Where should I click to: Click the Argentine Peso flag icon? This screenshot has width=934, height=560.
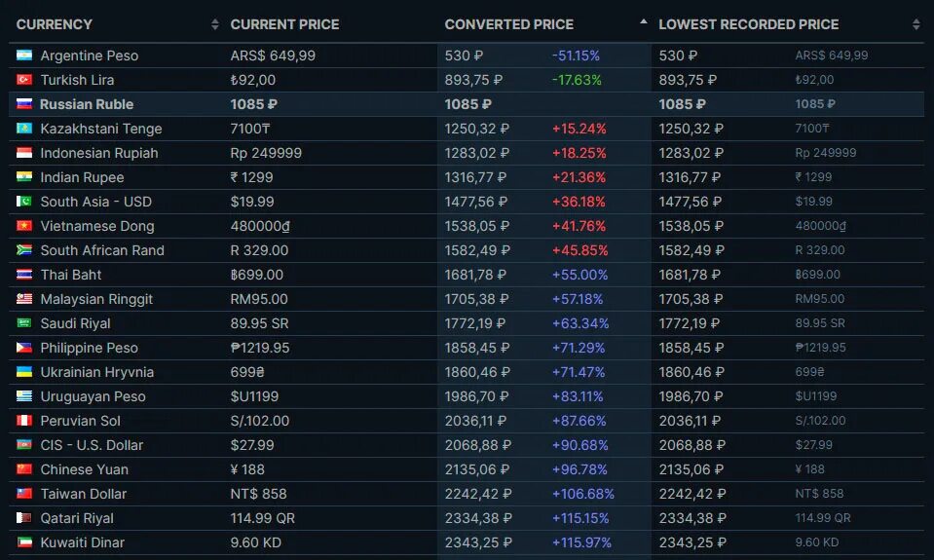[23, 56]
